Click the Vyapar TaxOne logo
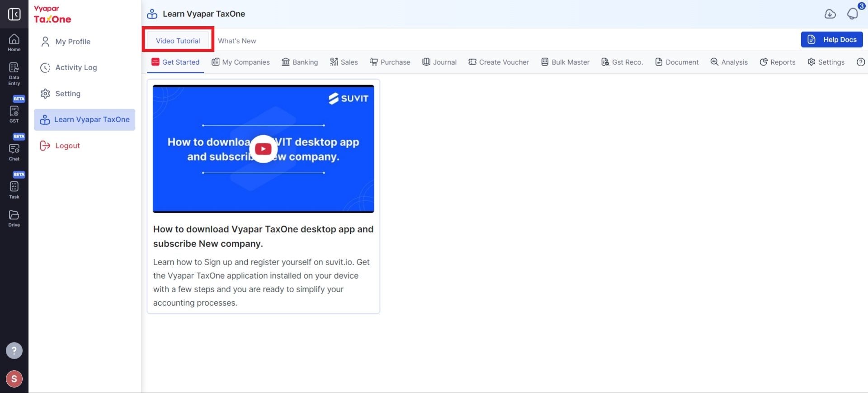This screenshot has height=393, width=868. click(x=52, y=14)
